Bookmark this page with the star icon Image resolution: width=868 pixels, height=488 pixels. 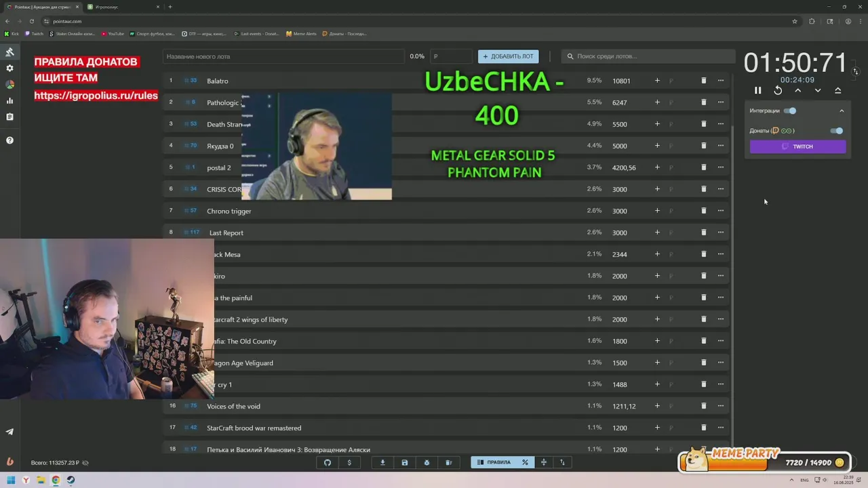pyautogui.click(x=795, y=21)
